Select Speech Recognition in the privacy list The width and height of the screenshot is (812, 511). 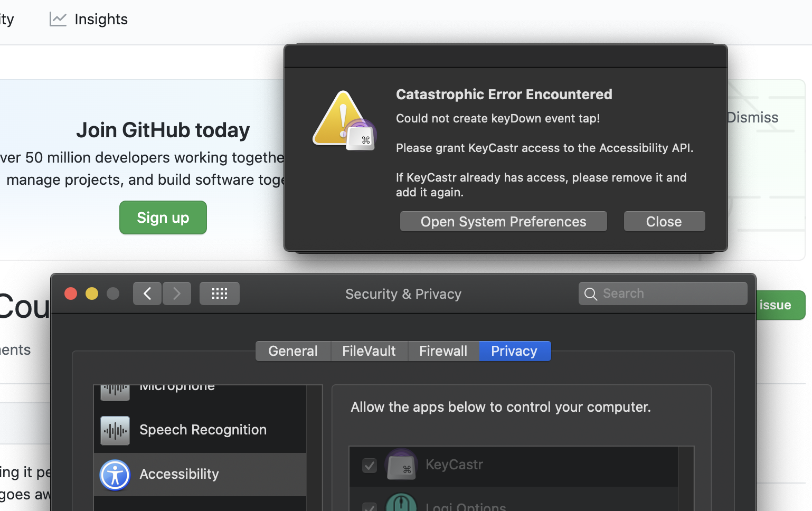point(200,430)
